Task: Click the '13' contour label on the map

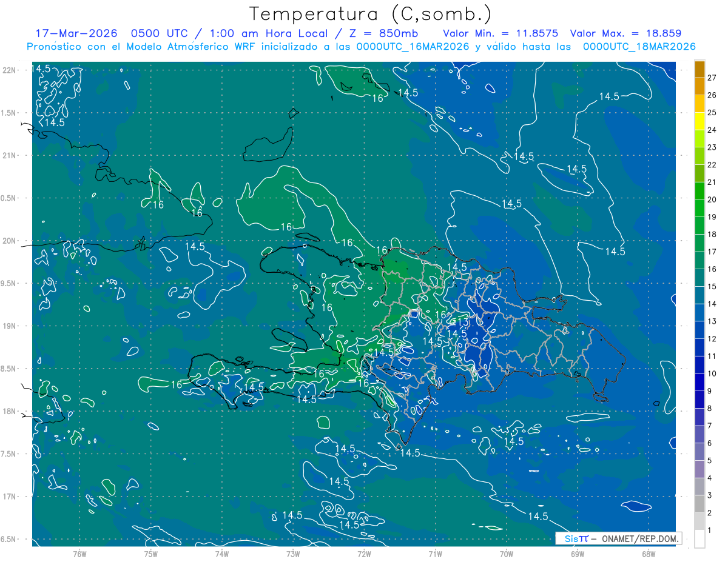Action: point(463,322)
